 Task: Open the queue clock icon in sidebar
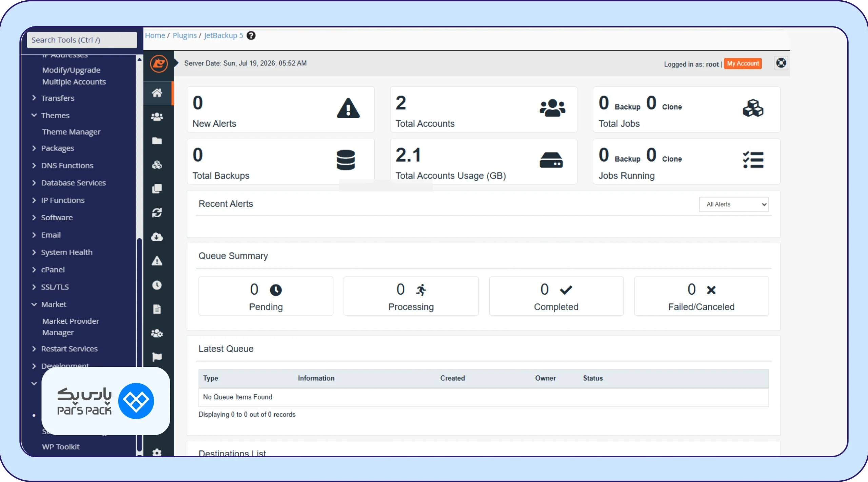[157, 285]
